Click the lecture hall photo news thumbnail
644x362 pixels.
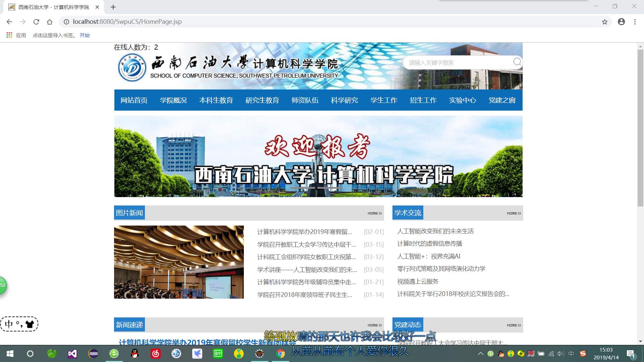(x=179, y=262)
